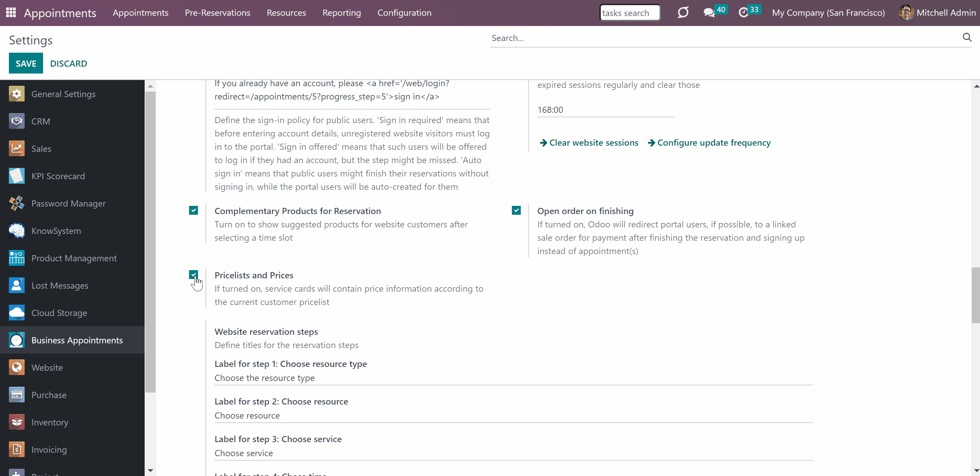The height and width of the screenshot is (476, 980).
Task: Open Purchase card icon
Action: [17, 395]
